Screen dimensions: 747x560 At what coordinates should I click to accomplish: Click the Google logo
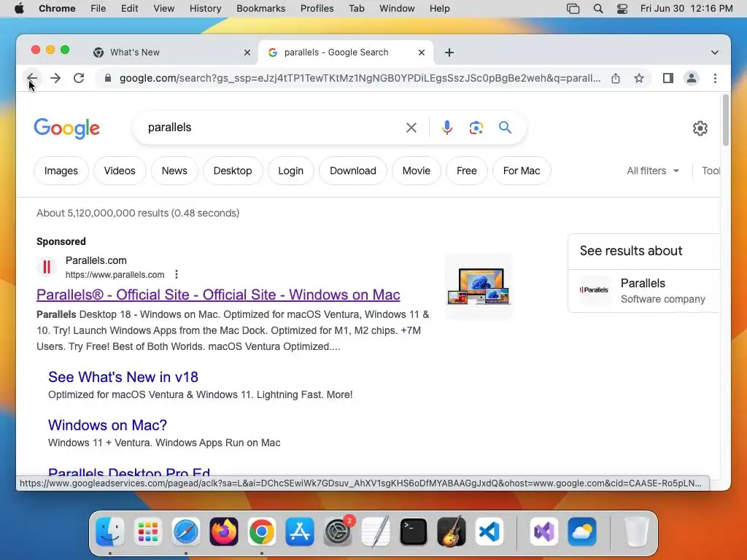click(66, 128)
